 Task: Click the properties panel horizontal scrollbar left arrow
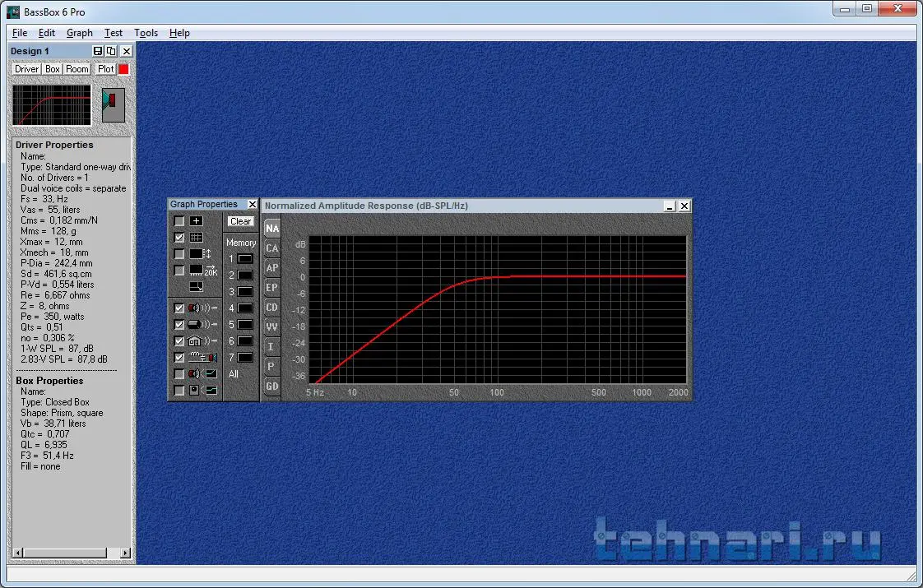[x=17, y=553]
